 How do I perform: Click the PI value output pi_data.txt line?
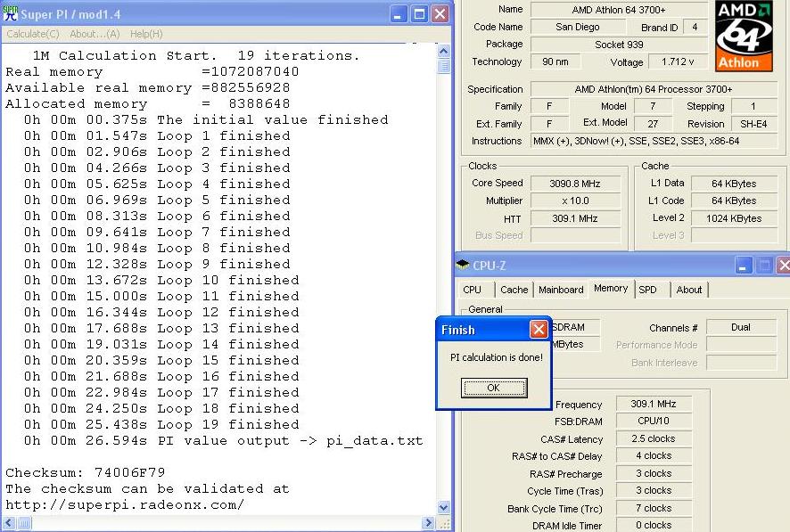[224, 440]
